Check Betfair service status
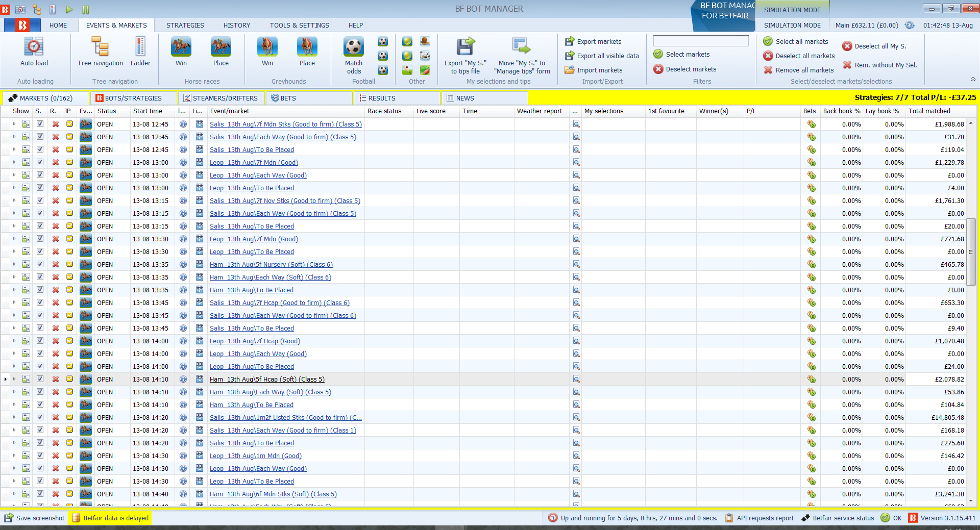 (838, 518)
